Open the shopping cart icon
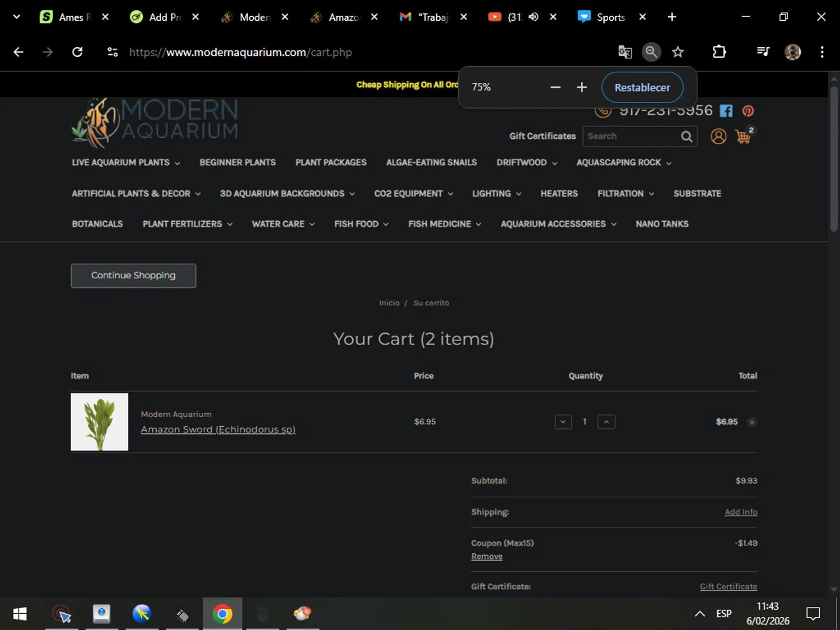Screen dimensions: 840x630 743,136
